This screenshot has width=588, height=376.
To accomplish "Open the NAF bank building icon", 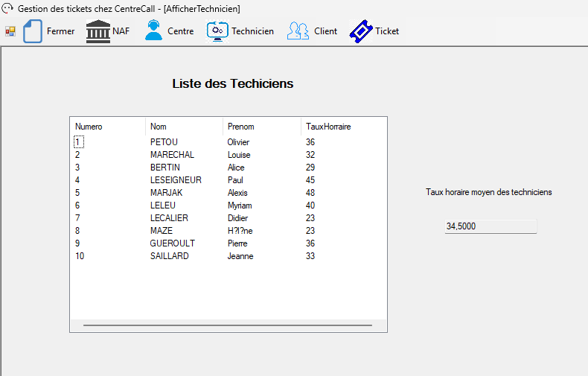I will pyautogui.click(x=98, y=31).
